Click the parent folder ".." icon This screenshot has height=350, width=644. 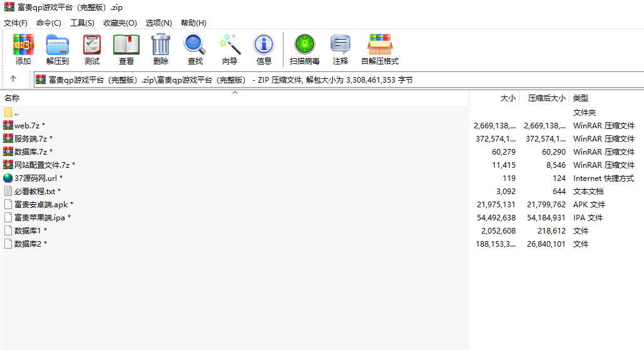tap(8, 112)
